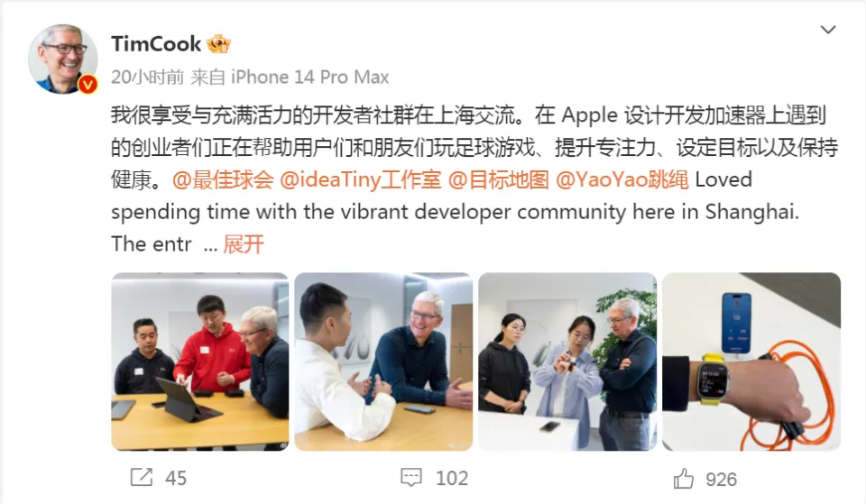Click the repost share icon

(x=142, y=478)
